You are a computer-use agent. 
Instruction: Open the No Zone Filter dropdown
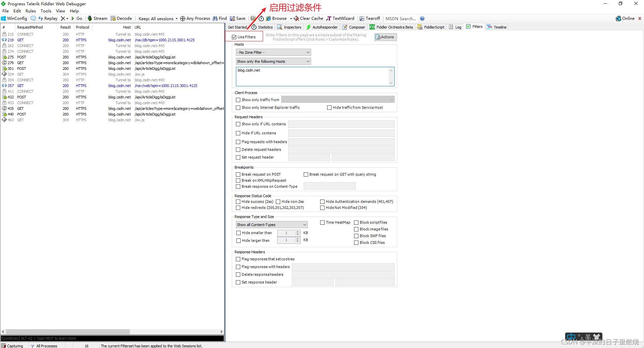274,52
